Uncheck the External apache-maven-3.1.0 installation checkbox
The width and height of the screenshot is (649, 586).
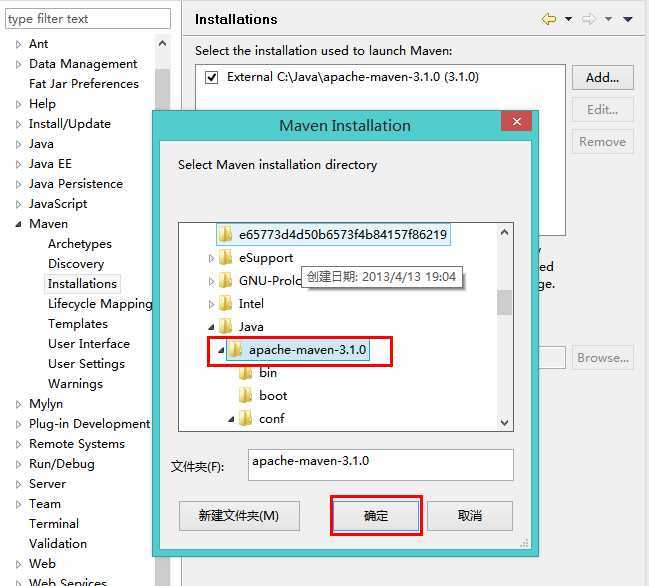[x=212, y=77]
